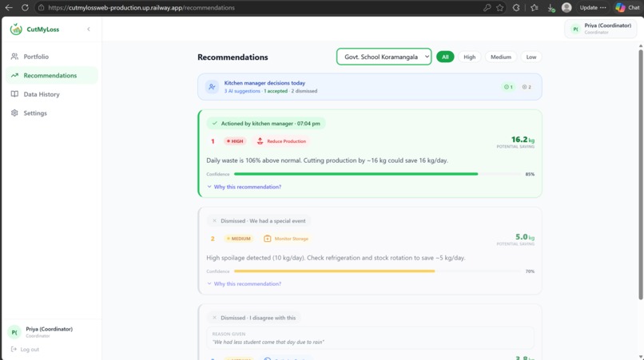Open the browser downloads icon

click(551, 7)
